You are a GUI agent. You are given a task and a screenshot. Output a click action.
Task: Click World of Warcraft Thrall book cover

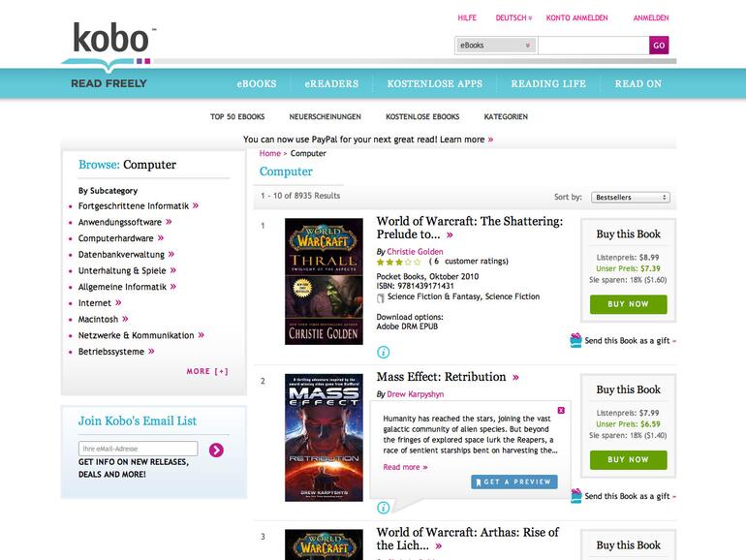pos(324,281)
